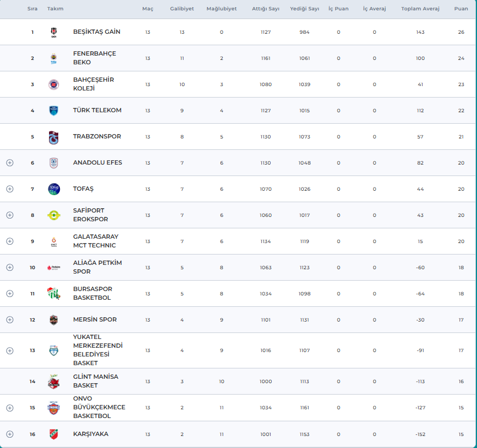
Task: Open the Yukatel Merkezefendi Belediyesi Basket link
Action: (x=98, y=350)
